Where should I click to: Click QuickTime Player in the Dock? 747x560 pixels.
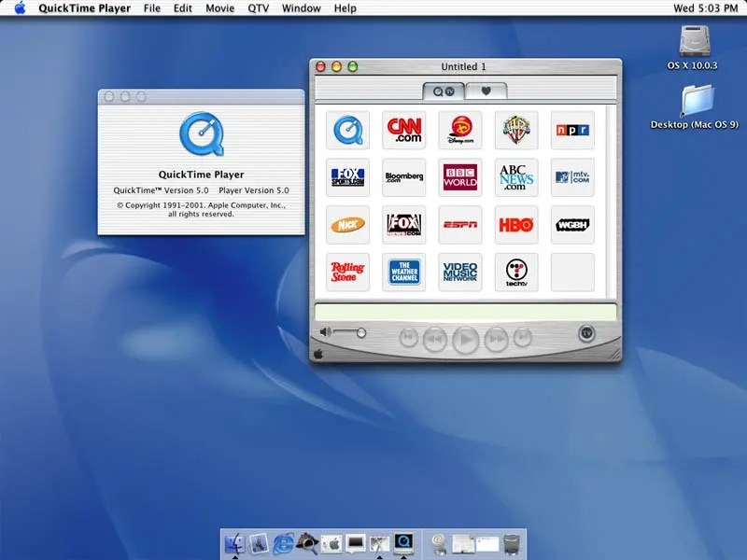click(x=403, y=543)
